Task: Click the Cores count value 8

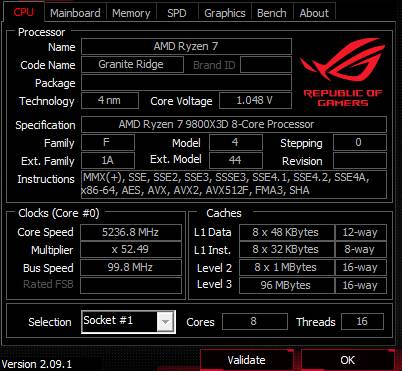Action: coord(255,321)
